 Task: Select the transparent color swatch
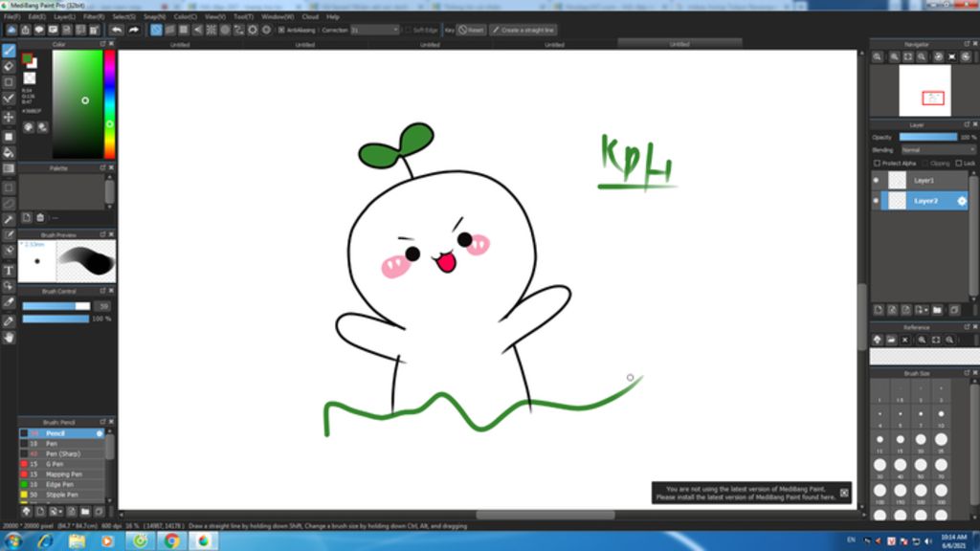[x=30, y=78]
